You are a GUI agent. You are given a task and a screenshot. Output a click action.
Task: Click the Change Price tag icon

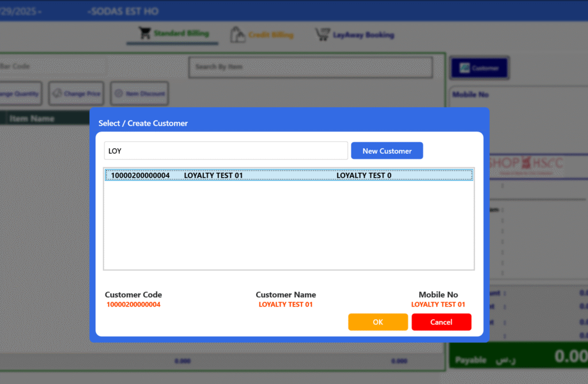click(57, 94)
